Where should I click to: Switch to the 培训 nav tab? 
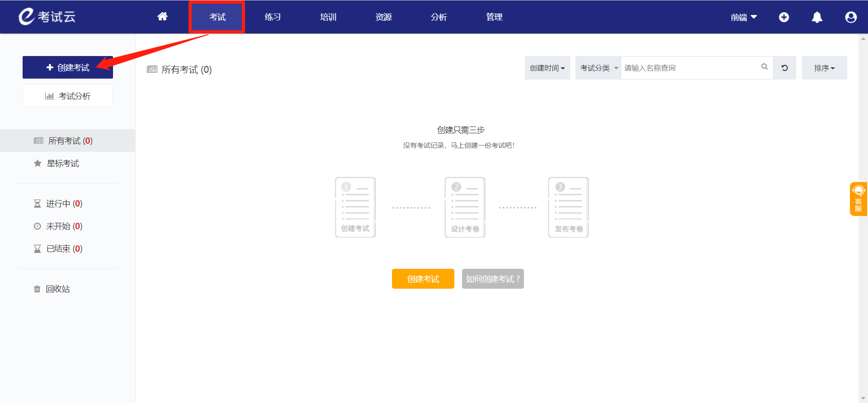pyautogui.click(x=328, y=17)
